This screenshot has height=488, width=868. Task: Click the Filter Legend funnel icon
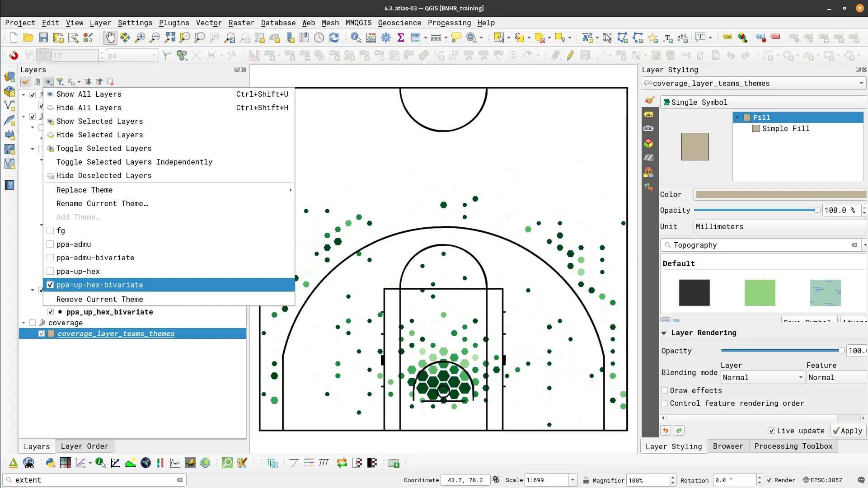pos(60,82)
